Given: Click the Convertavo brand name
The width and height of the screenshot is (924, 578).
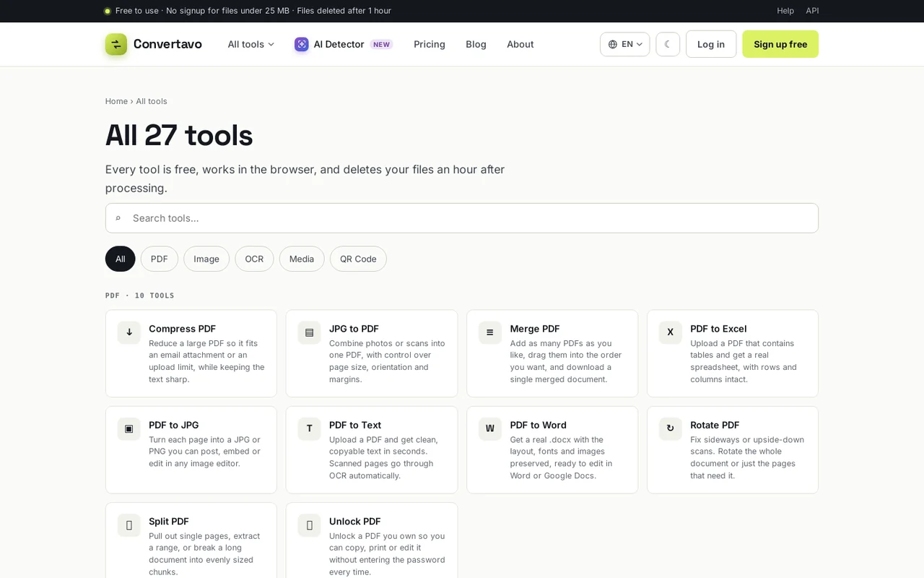Looking at the screenshot, I should [167, 44].
